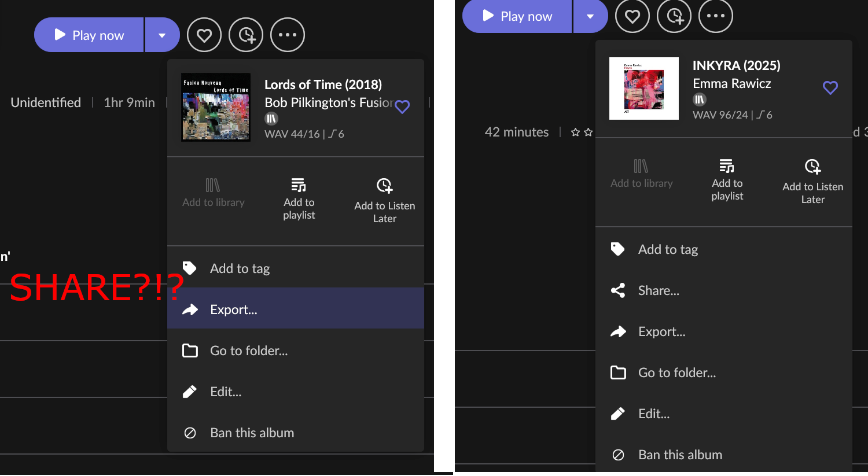868x476 pixels.
Task: Click Add to tag in INKYRA menu
Action: click(668, 249)
